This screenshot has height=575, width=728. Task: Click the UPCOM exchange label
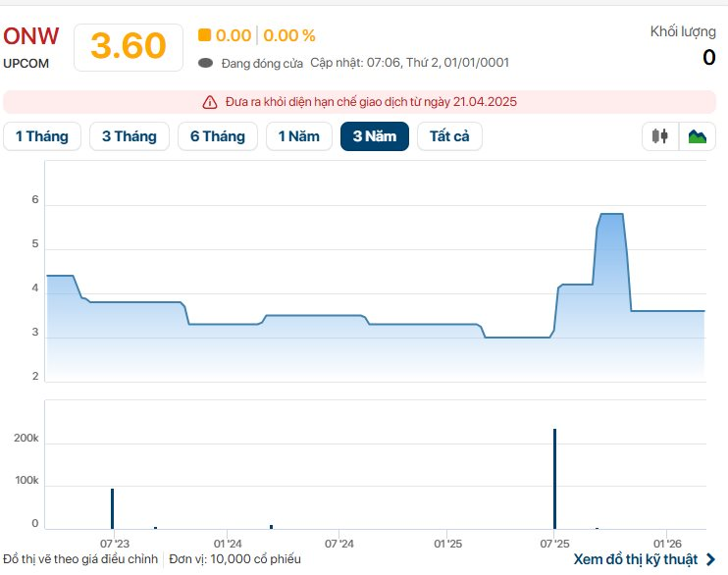[26, 63]
